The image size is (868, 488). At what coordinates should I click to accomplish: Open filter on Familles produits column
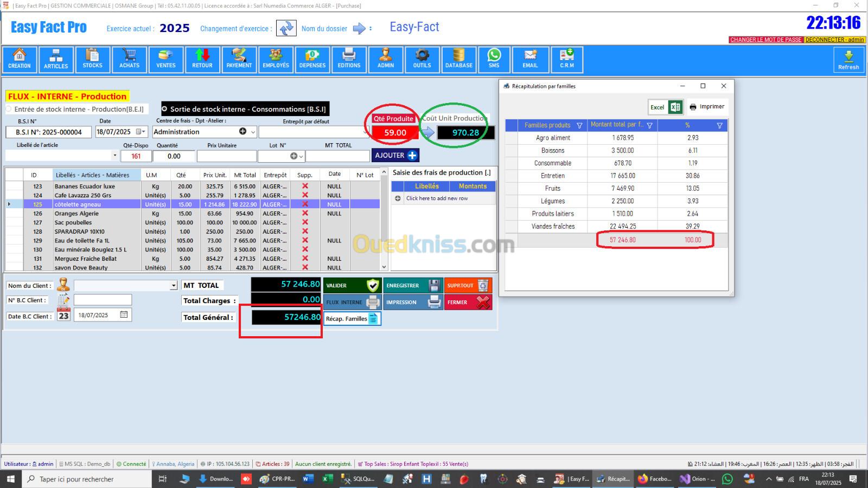tap(579, 125)
